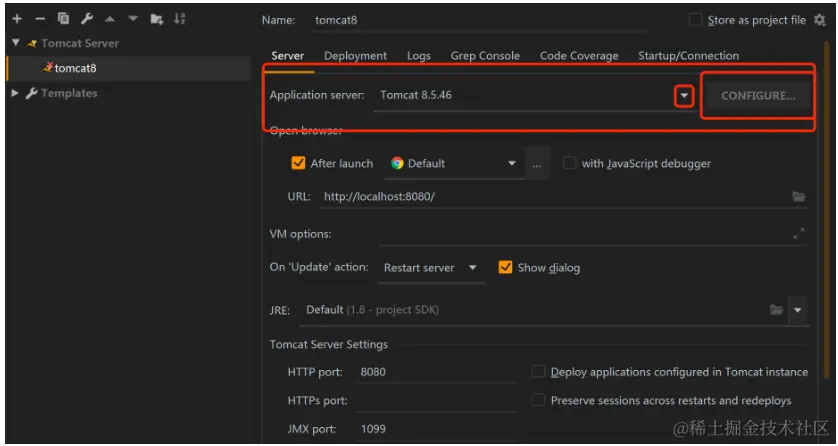Click the CONFIGURE... button

[x=758, y=96]
